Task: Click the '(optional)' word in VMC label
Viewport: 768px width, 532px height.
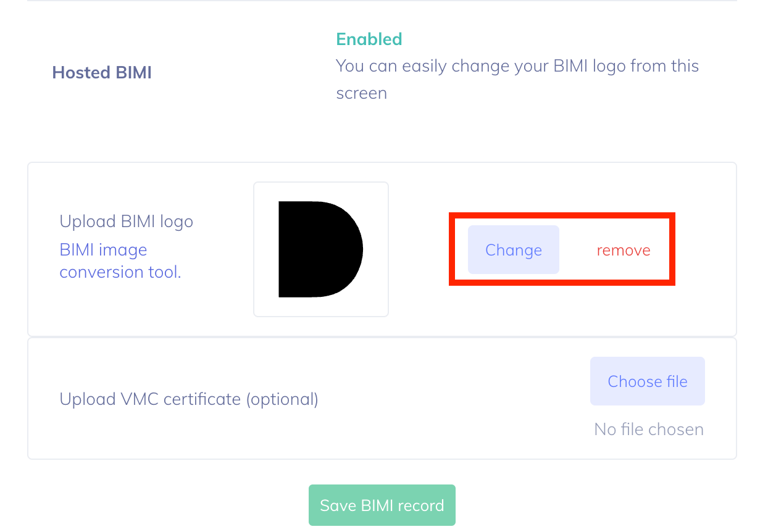Action: point(282,399)
